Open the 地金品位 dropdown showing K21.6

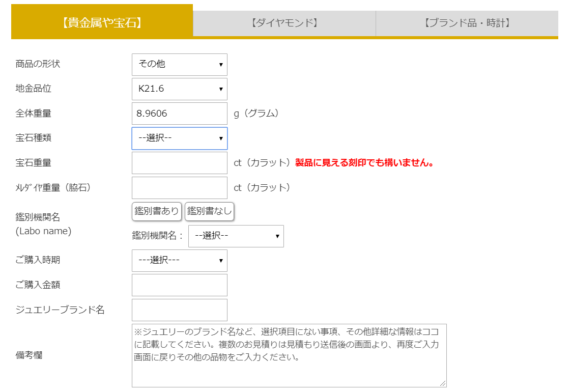(180, 89)
